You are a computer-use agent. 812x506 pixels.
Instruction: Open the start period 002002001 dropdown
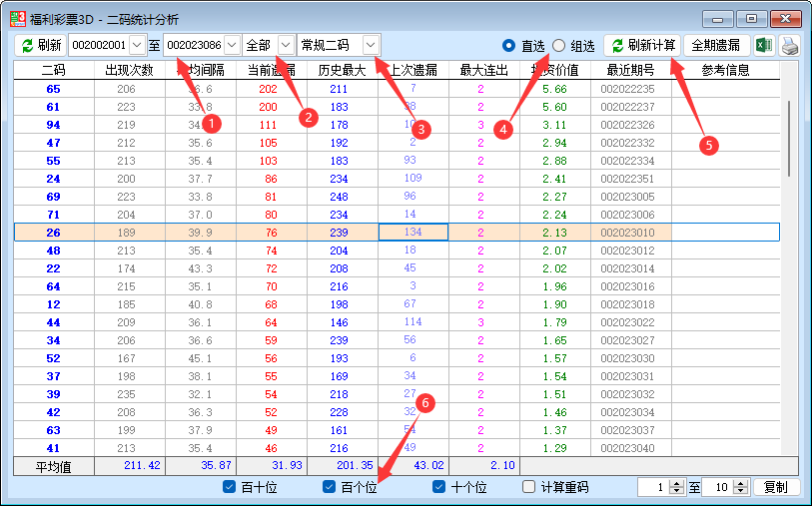pos(138,45)
